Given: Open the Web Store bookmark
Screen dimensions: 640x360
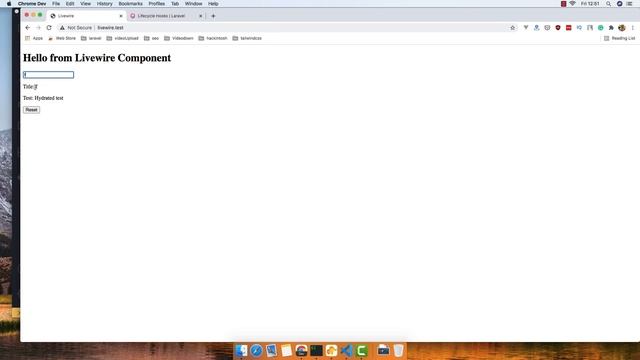Looking at the screenshot, I should 62,38.
